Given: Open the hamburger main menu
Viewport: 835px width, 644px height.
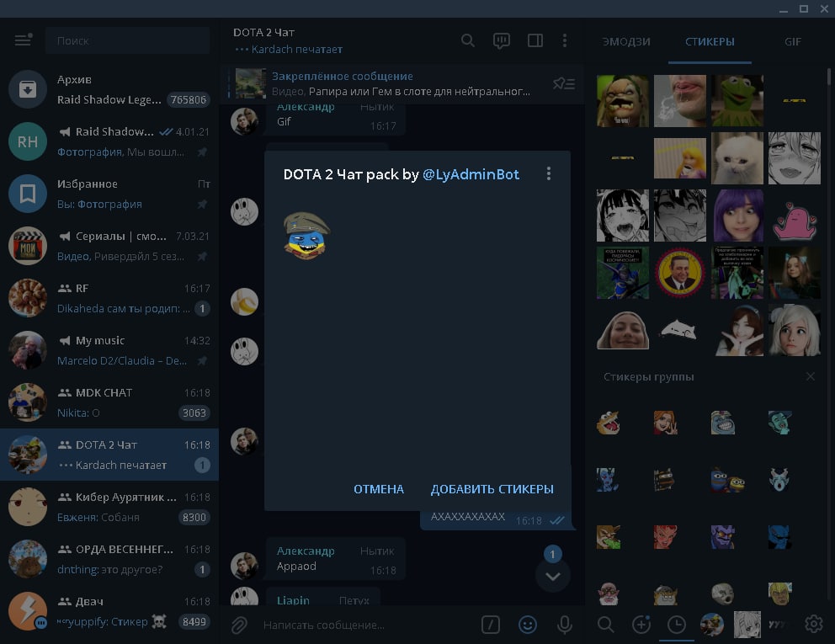Looking at the screenshot, I should pos(23,40).
